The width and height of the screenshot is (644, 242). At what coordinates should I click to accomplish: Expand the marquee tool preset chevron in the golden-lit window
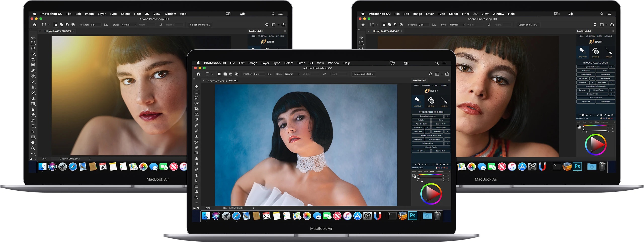coord(49,25)
